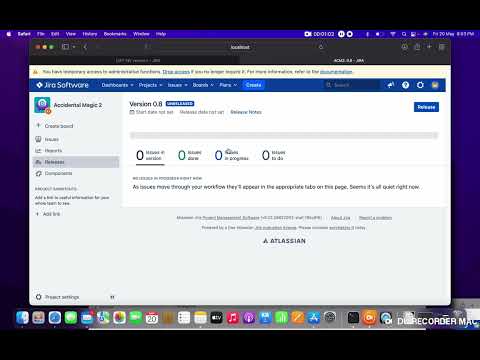480x360 pixels.
Task: Stop the screen recording in menu bar
Action: coord(349,34)
